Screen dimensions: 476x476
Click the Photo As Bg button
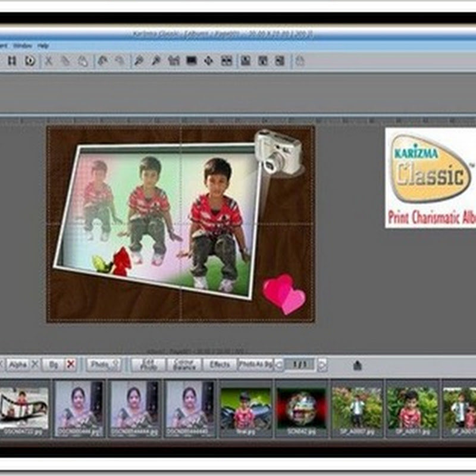(x=255, y=364)
